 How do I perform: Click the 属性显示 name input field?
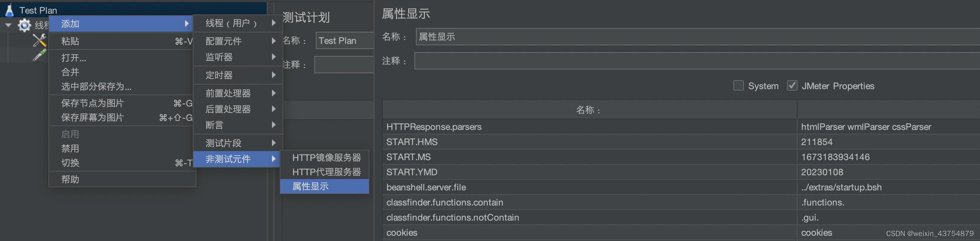click(x=685, y=37)
